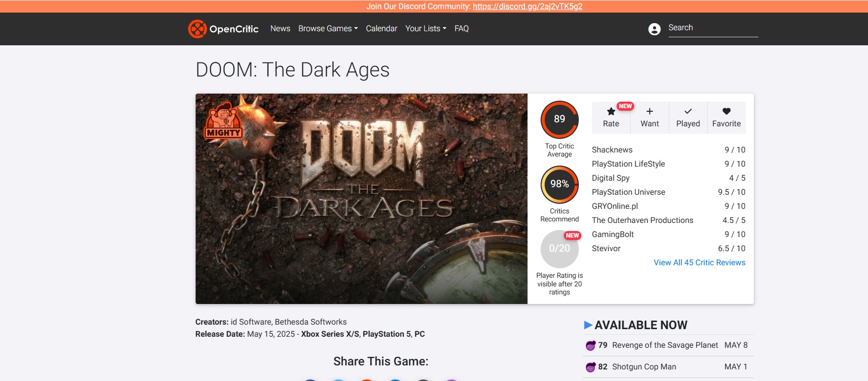Viewport: 868px width, 381px height.
Task: Focus the Search input field
Action: point(713,28)
